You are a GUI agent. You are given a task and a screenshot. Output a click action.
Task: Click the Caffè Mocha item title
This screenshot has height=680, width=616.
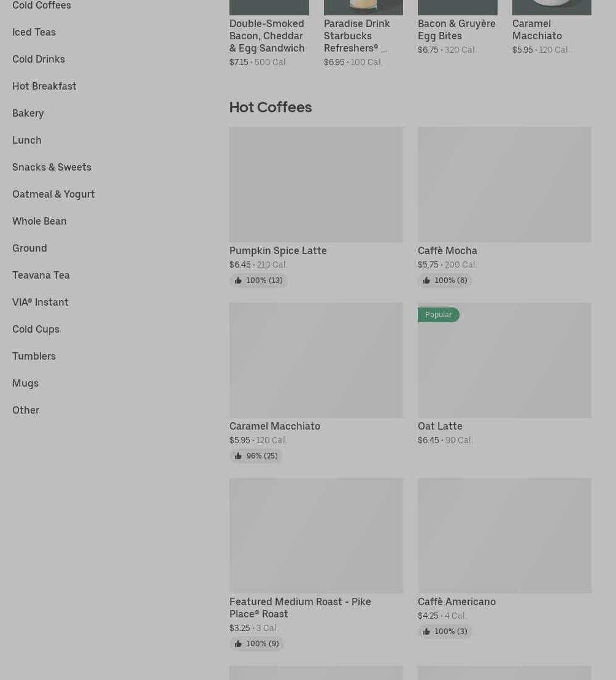pyautogui.click(x=447, y=250)
